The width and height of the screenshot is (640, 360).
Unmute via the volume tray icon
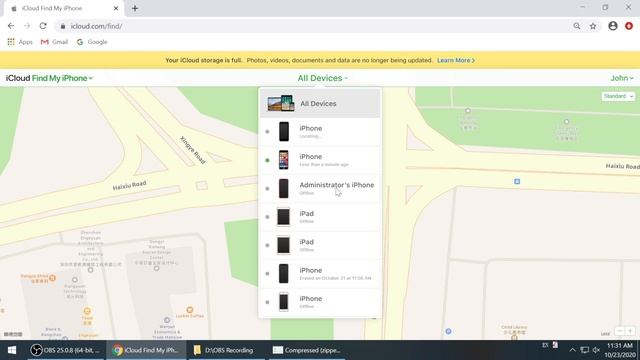click(x=596, y=350)
